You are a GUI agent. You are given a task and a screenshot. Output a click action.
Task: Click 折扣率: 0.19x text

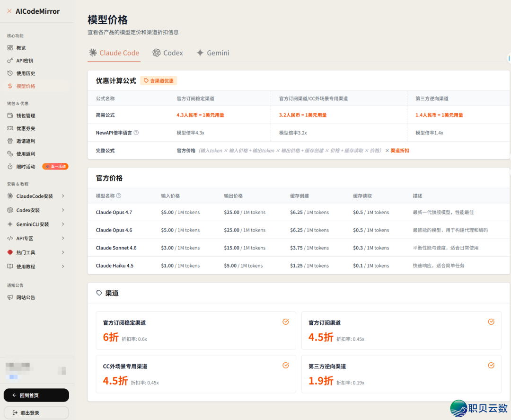coord(350,383)
